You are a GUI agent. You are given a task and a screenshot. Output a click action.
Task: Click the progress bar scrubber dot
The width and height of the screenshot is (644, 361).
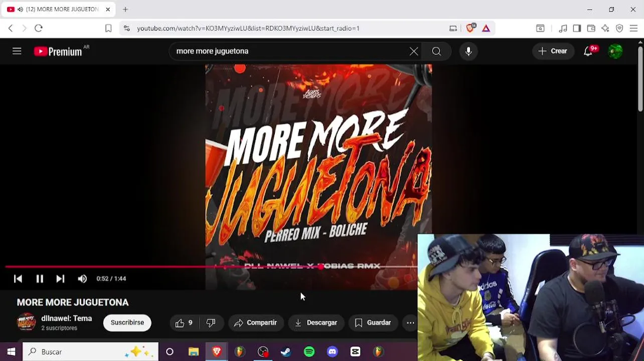[320, 267]
